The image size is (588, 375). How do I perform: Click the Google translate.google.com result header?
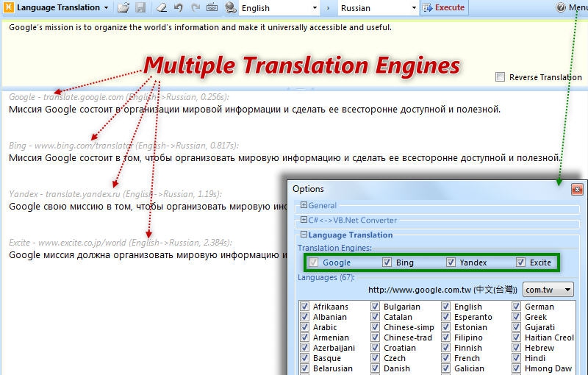tap(119, 97)
